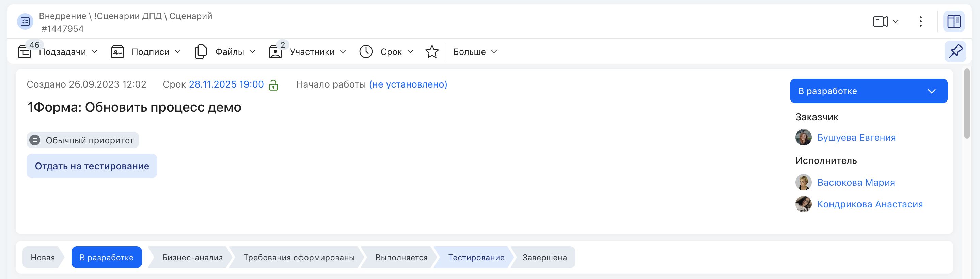Open the В разработке status dropdown

(x=869, y=91)
